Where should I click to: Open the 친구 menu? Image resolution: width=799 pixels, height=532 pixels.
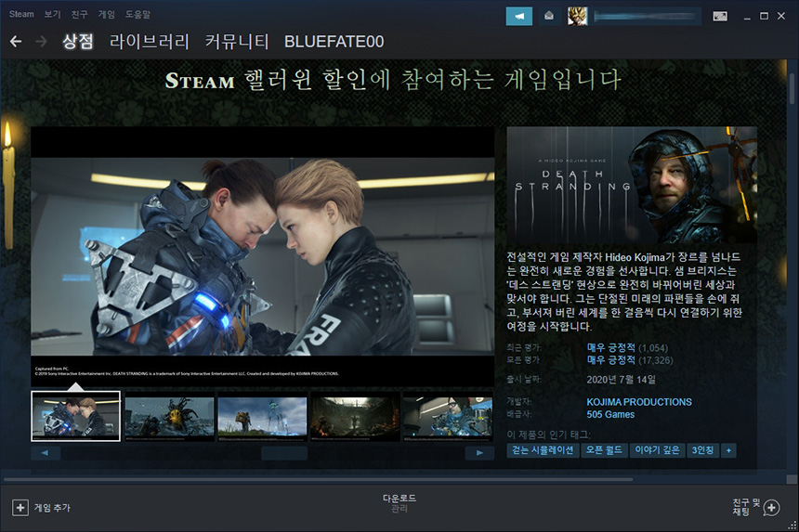click(x=79, y=14)
